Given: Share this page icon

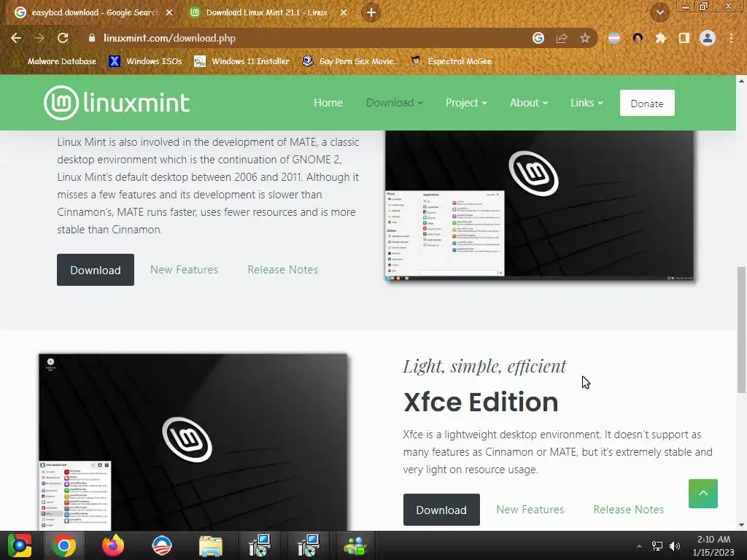Looking at the screenshot, I should click(x=562, y=38).
